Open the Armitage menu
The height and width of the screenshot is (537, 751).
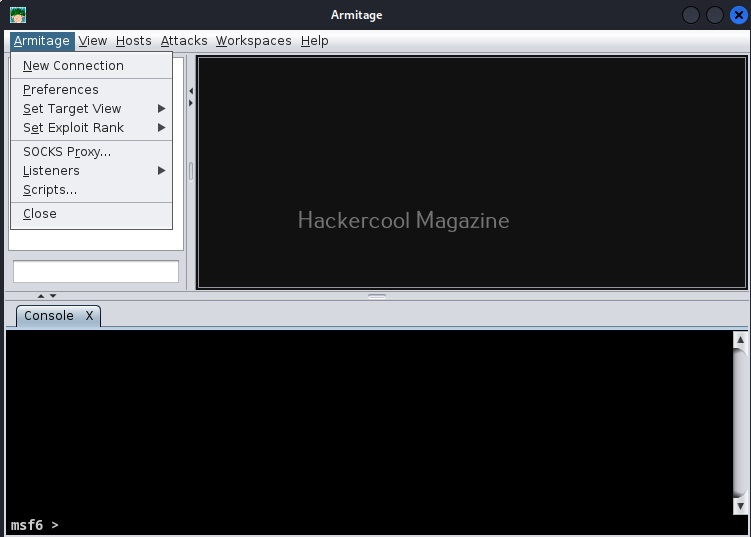coord(42,41)
